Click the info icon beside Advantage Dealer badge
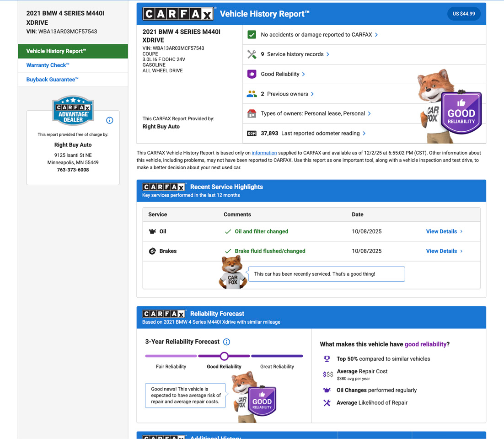This screenshot has width=504, height=439. (109, 120)
